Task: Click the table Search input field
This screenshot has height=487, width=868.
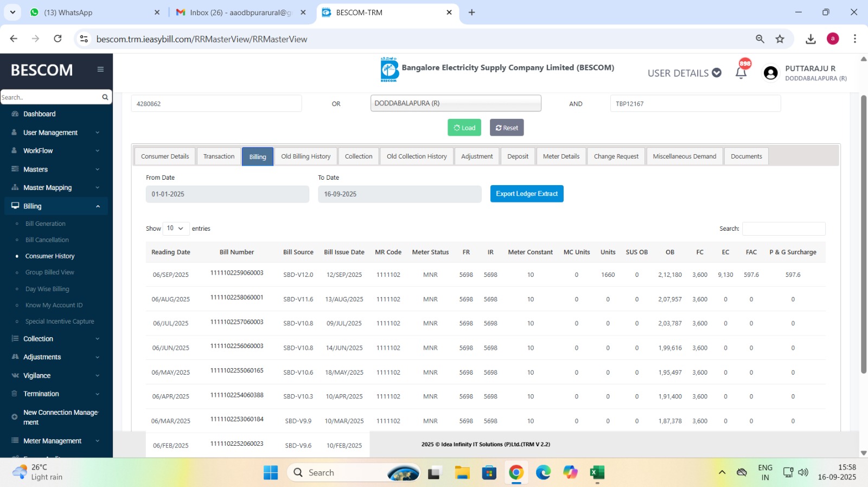Action: coord(783,229)
